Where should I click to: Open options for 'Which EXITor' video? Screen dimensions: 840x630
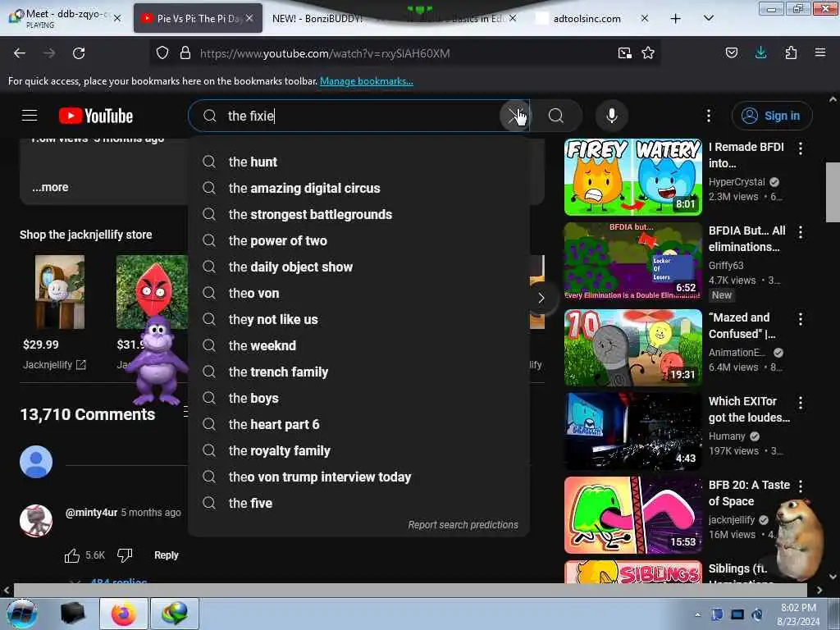tap(801, 403)
